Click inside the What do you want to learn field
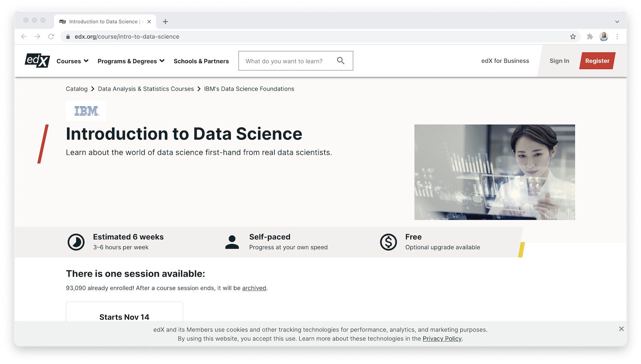Screen dimensions: 641x364 287,61
